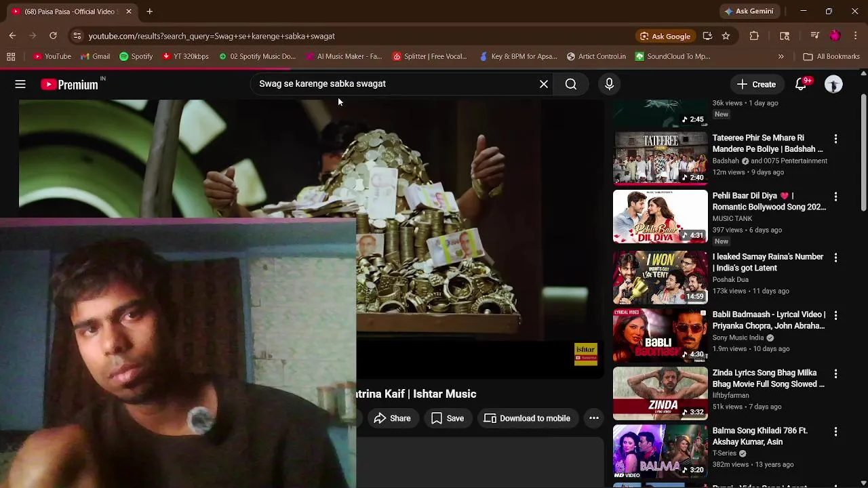The width and height of the screenshot is (868, 488).
Task: Reload the page
Action: pos(53,36)
